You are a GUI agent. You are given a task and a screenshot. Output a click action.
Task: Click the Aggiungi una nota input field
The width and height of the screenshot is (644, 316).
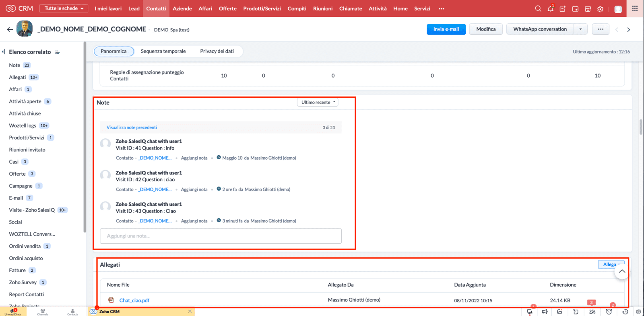click(x=221, y=236)
